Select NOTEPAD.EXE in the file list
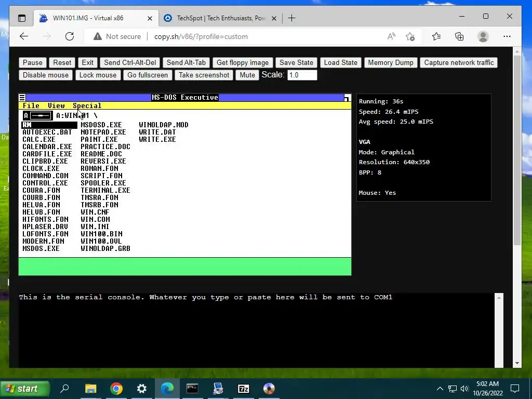This screenshot has width=532, height=399. (x=103, y=132)
